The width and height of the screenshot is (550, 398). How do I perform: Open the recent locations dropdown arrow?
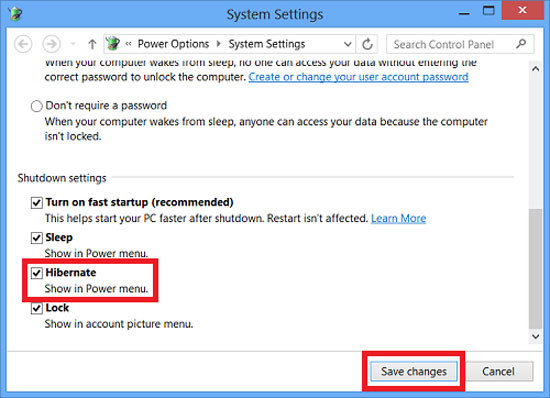[73, 45]
